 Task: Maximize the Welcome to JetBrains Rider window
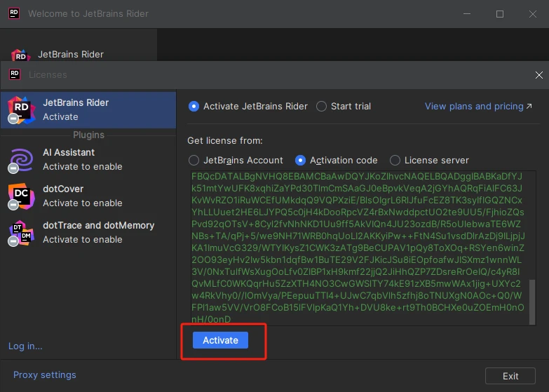click(500, 13)
